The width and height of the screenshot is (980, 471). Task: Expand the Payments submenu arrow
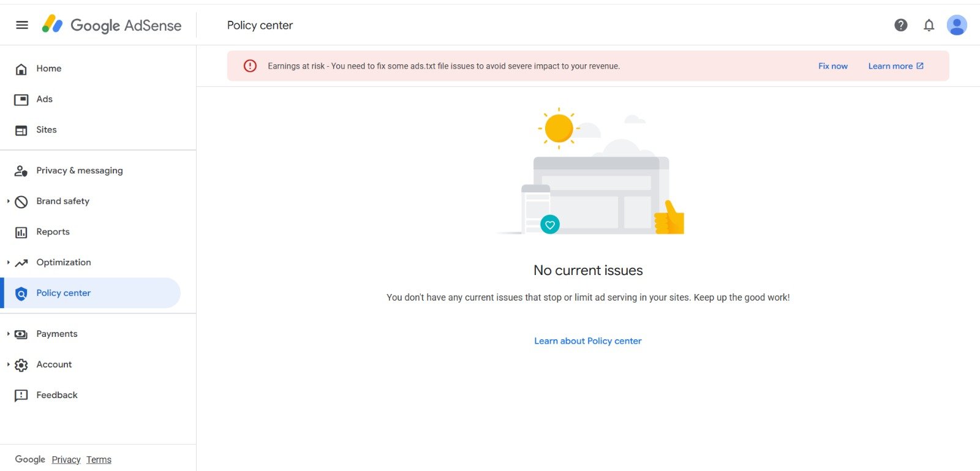click(x=8, y=334)
